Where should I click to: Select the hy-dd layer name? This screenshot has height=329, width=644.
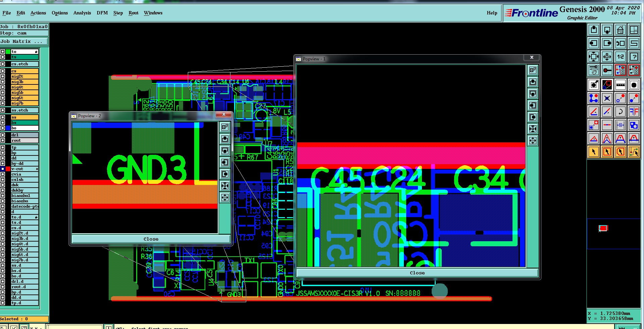24,163
